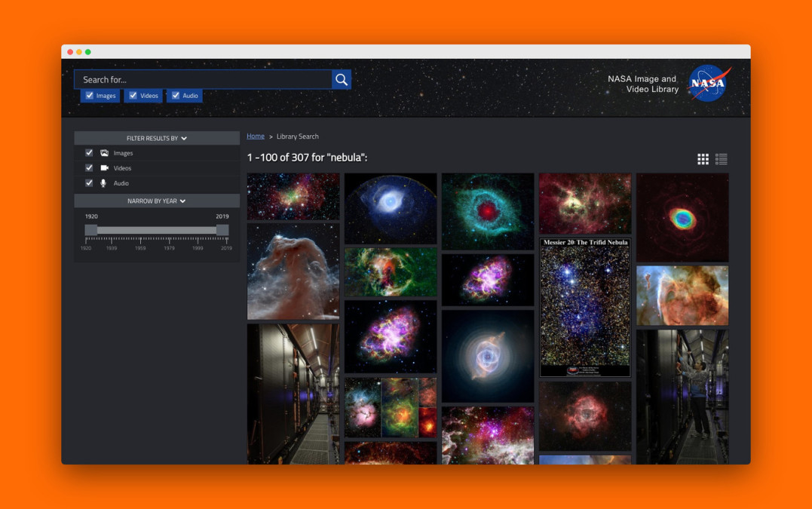Click the Audio microphone icon in filter sidebar
Viewport: 812px width, 509px height.
coord(103,182)
